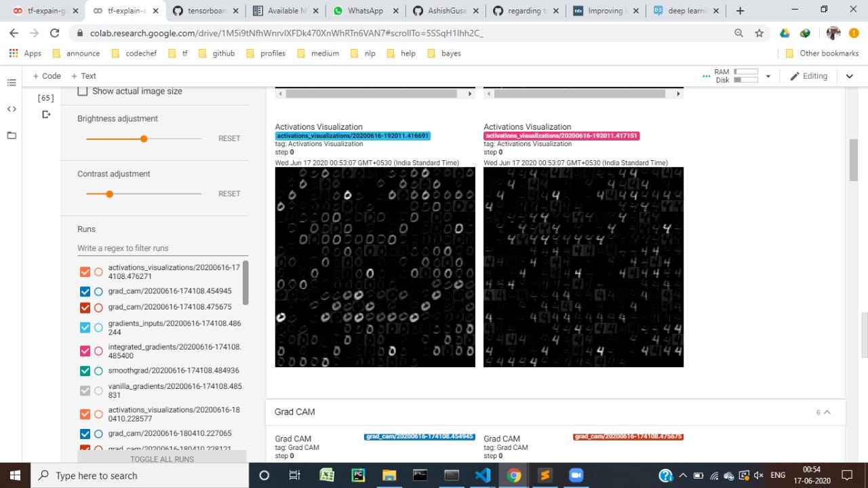Open Sublime Text from taskbar
Viewport: 868px width, 488px height.
click(x=545, y=475)
